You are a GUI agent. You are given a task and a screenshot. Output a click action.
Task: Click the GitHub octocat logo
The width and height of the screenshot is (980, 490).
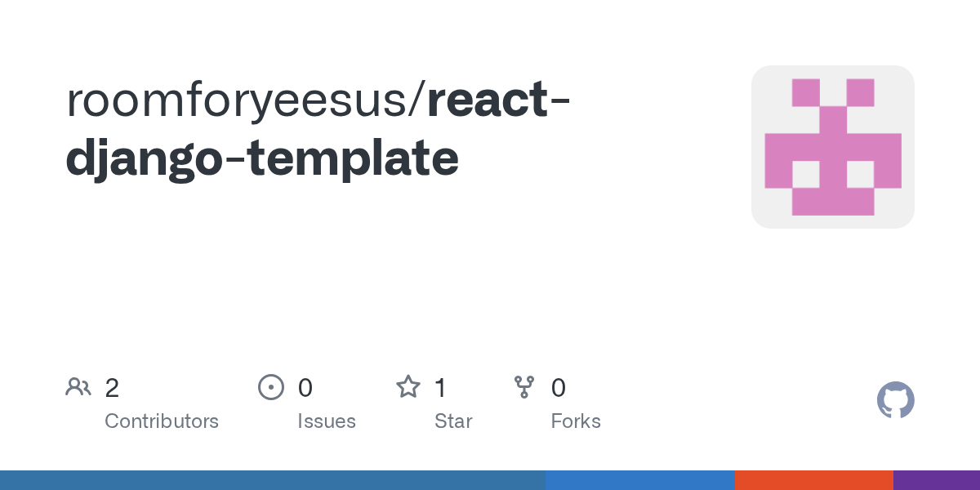click(895, 400)
